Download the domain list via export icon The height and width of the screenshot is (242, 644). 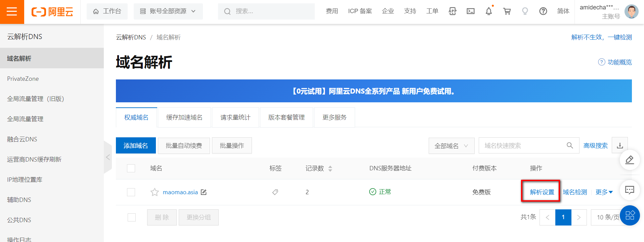click(x=620, y=146)
